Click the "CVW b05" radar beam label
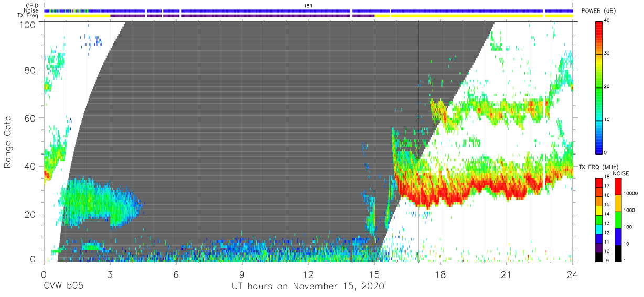The width and height of the screenshot is (644, 297). [63, 287]
